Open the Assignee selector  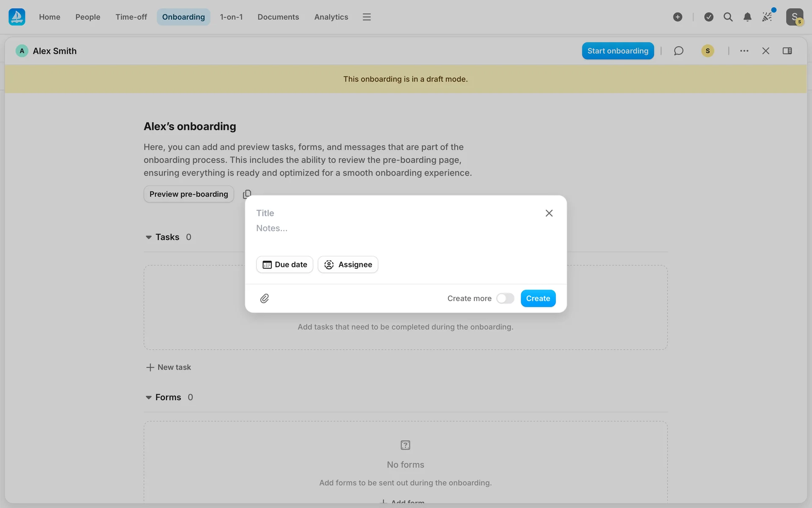click(348, 265)
